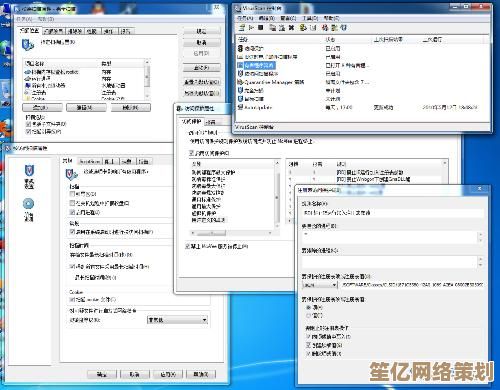
Task: Click the first task row's icon in VirusScan console
Action: click(x=240, y=48)
